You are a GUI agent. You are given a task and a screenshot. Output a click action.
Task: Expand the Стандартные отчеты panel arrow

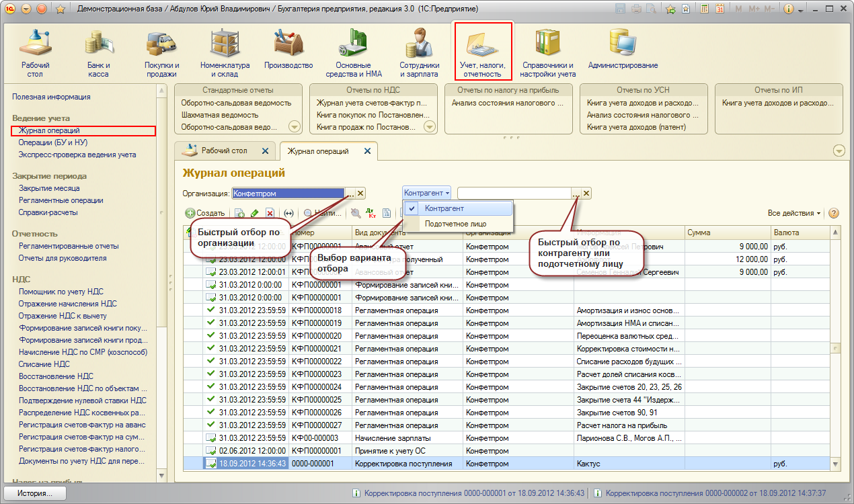(x=295, y=127)
